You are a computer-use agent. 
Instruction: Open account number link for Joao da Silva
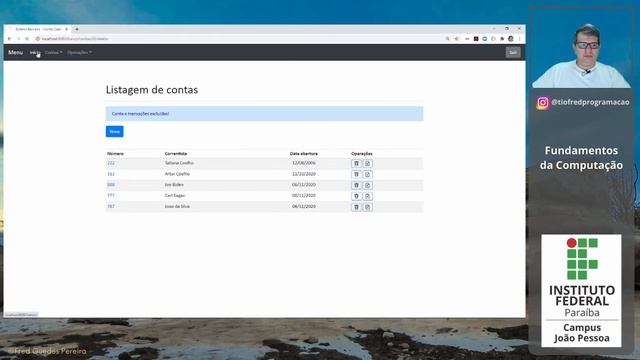[x=111, y=207]
